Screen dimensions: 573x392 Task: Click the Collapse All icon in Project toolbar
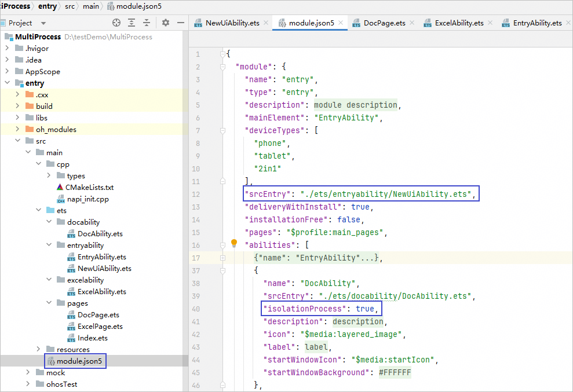147,23
